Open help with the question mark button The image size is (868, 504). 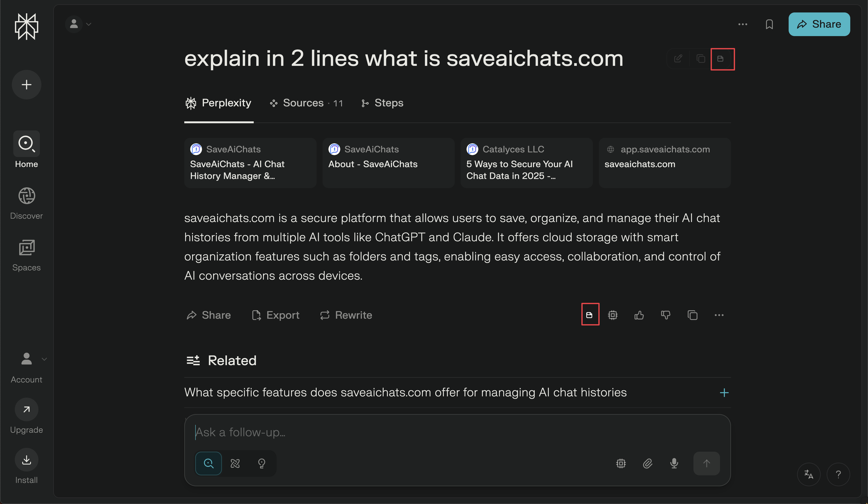[838, 474]
